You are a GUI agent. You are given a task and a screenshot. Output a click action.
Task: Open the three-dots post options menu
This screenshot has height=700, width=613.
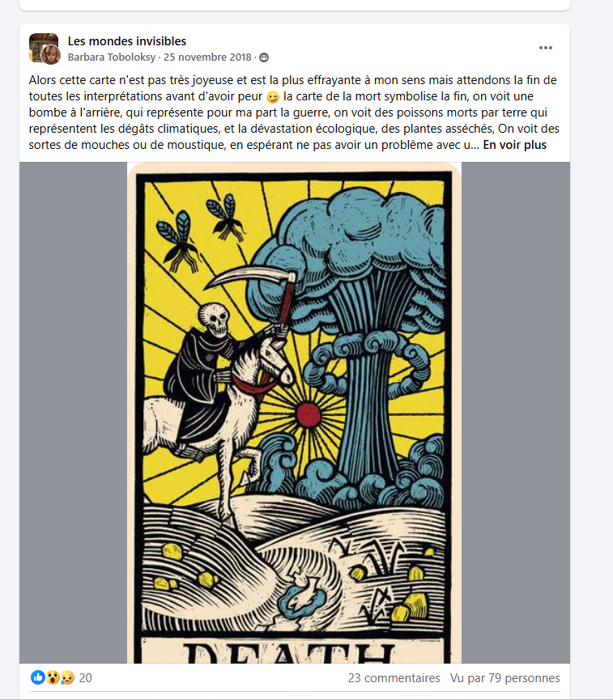pyautogui.click(x=545, y=48)
